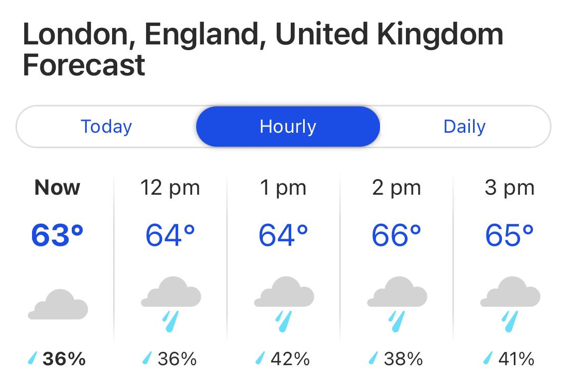Viewport: 567px width, 392px height.
Task: Open the Daily forecast tab
Action: (464, 127)
